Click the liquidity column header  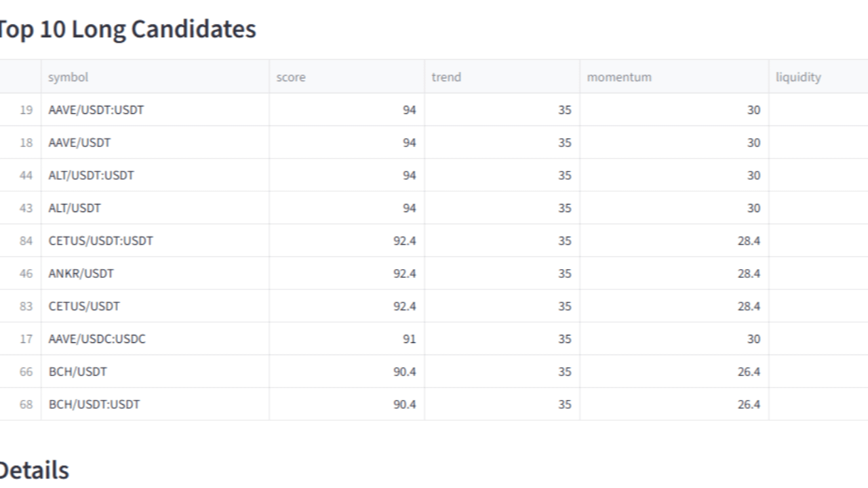pyautogui.click(x=818, y=77)
